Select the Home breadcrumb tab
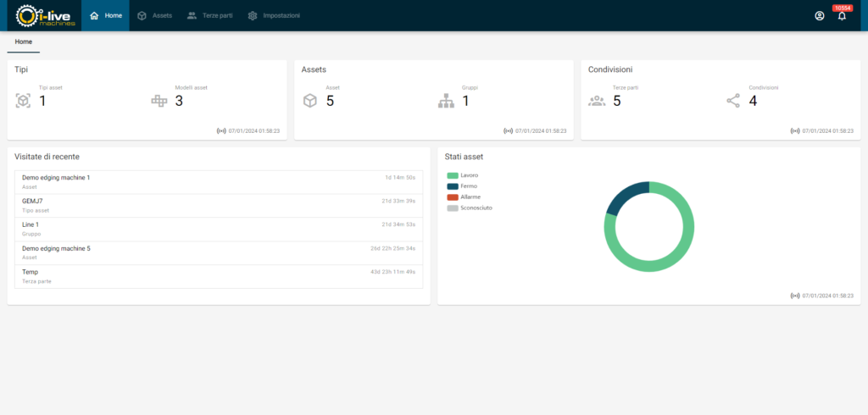868x415 pixels. 24,41
